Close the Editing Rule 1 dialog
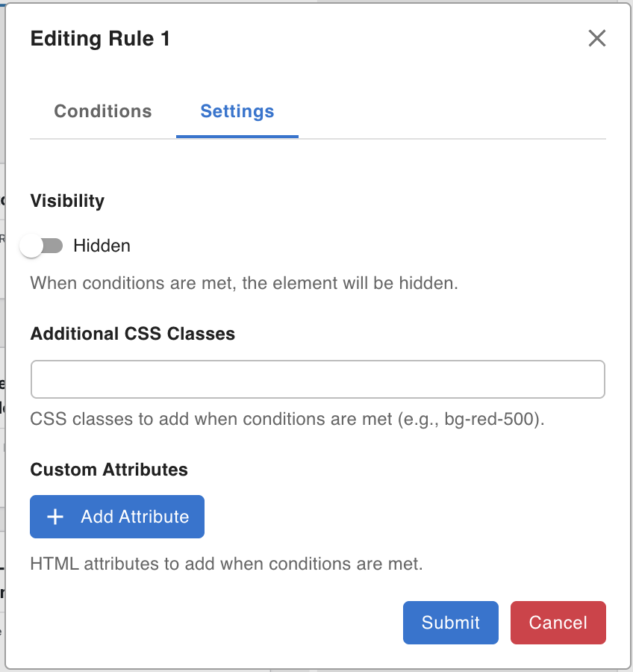The height and width of the screenshot is (672, 633). click(x=596, y=39)
